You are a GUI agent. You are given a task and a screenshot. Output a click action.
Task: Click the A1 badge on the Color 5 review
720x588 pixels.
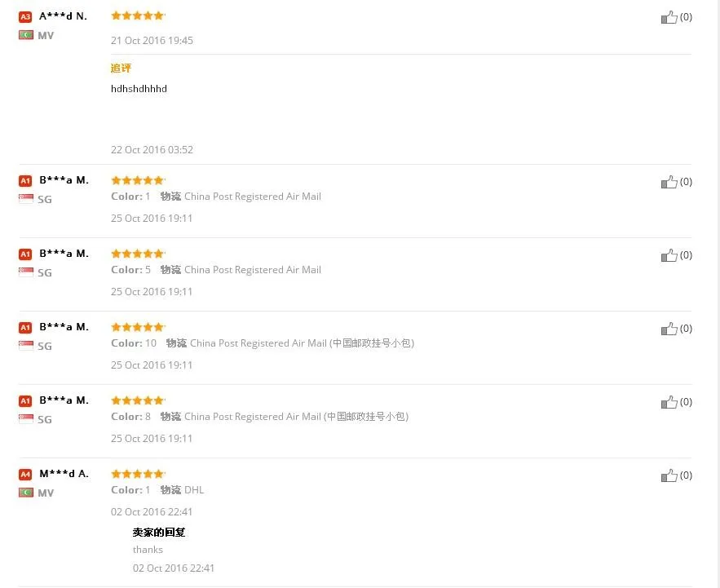click(25, 254)
